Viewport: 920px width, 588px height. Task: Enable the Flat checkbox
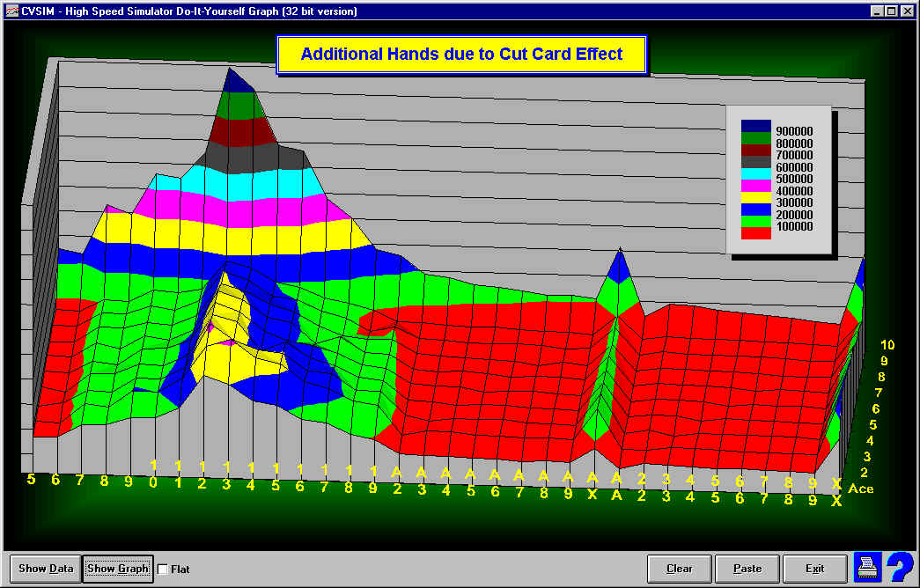click(x=163, y=570)
